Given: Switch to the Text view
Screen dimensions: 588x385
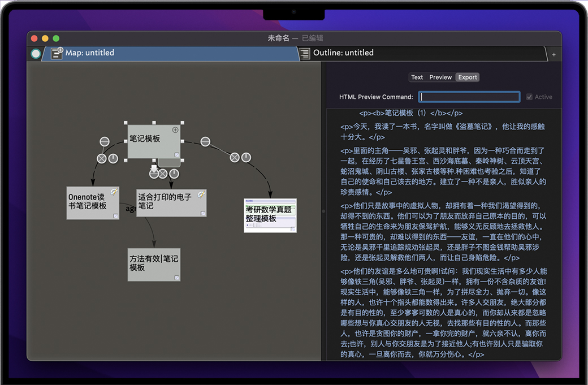Looking at the screenshot, I should point(417,77).
